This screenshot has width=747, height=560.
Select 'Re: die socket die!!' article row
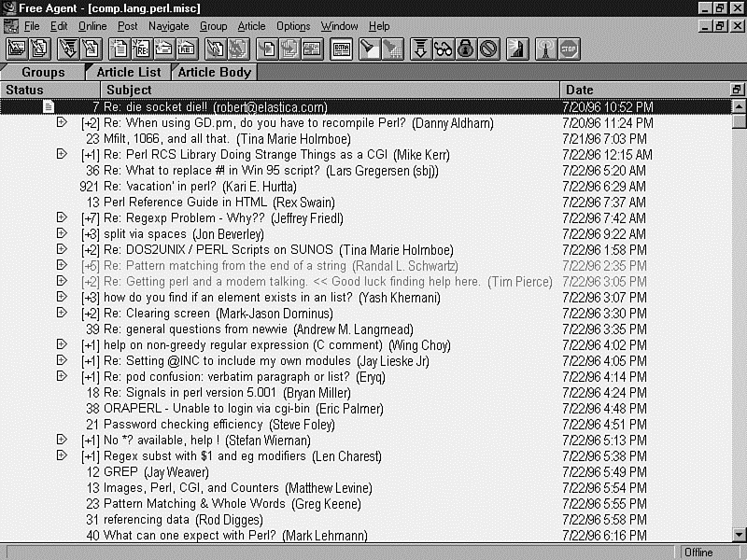366,106
